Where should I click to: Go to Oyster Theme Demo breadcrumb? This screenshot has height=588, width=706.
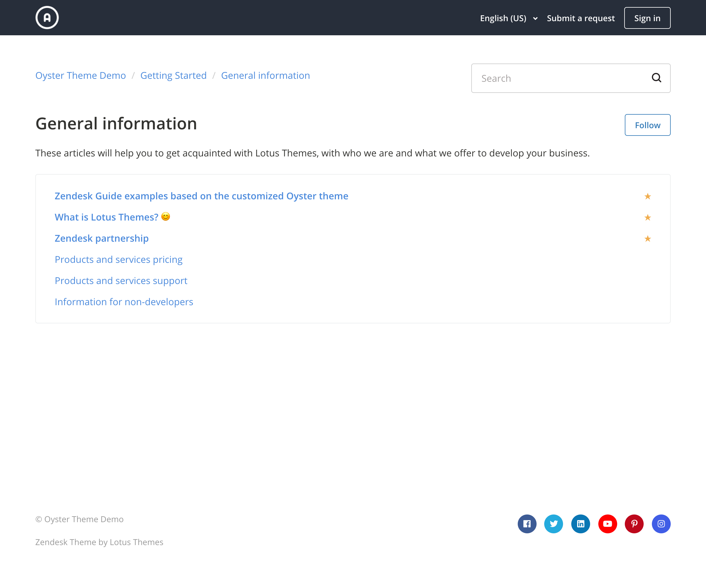(x=81, y=76)
